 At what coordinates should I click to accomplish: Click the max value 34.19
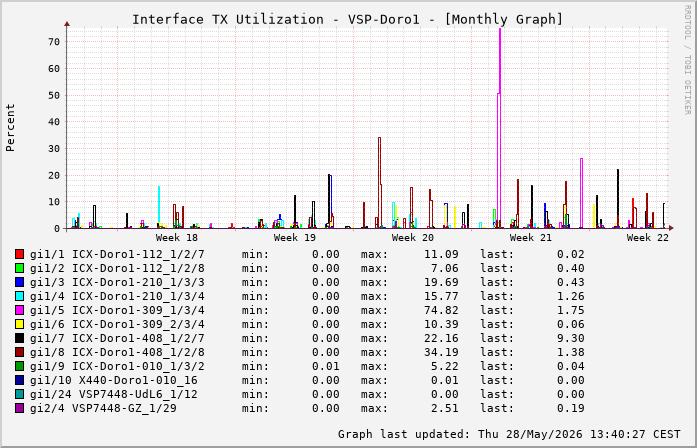click(441, 352)
